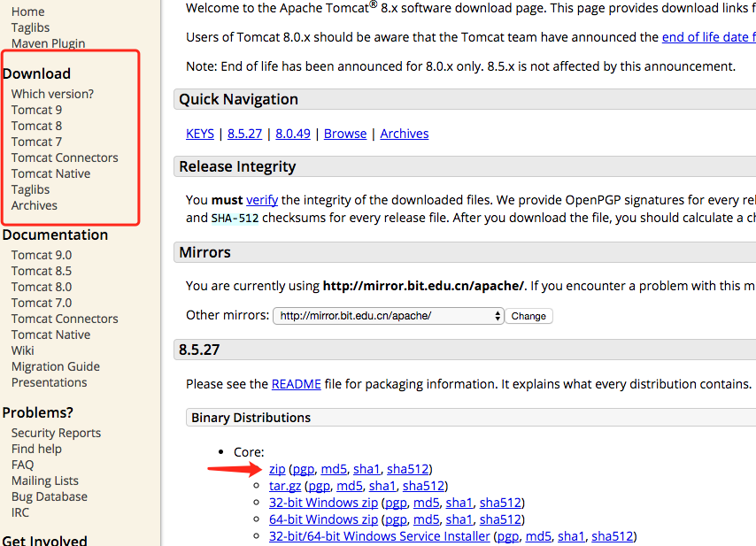
Task: Jump to 8.5.27 in Quick Navigation
Action: [244, 134]
